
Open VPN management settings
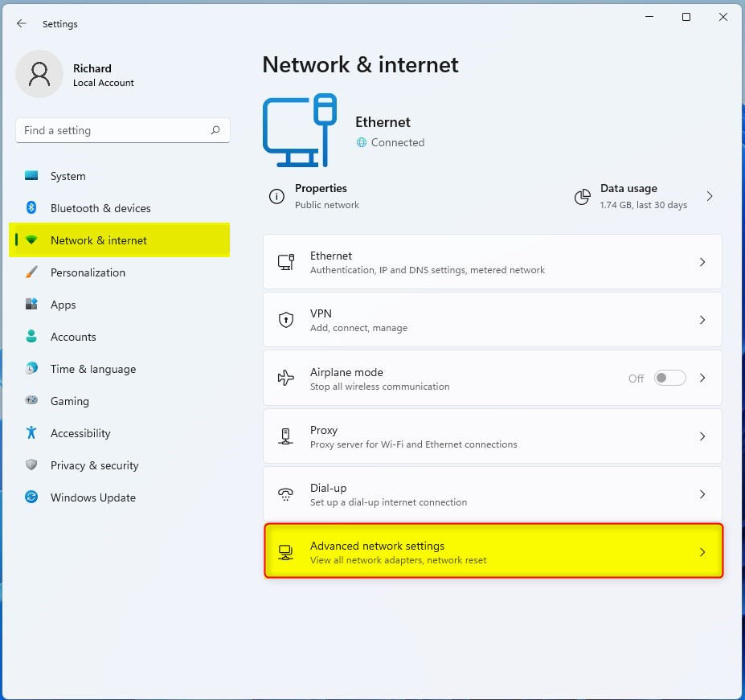coord(493,319)
